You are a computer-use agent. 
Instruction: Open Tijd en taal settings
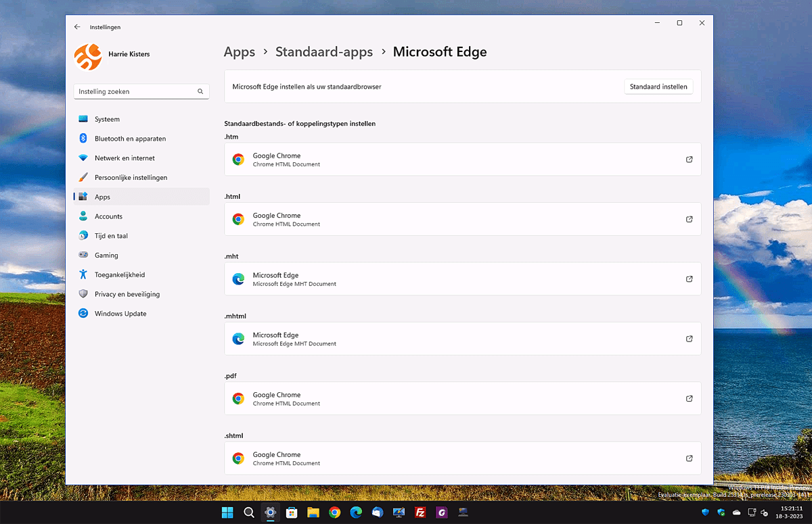click(141, 236)
